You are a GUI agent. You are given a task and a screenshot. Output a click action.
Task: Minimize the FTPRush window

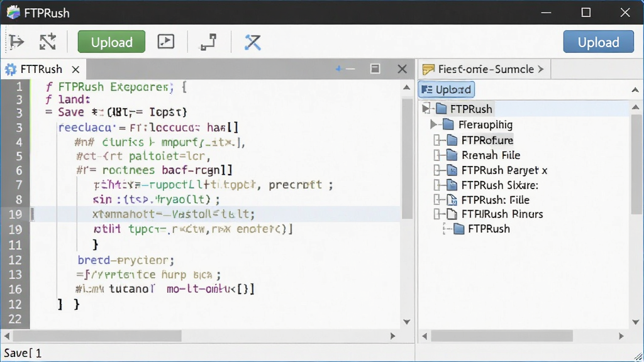[546, 13]
